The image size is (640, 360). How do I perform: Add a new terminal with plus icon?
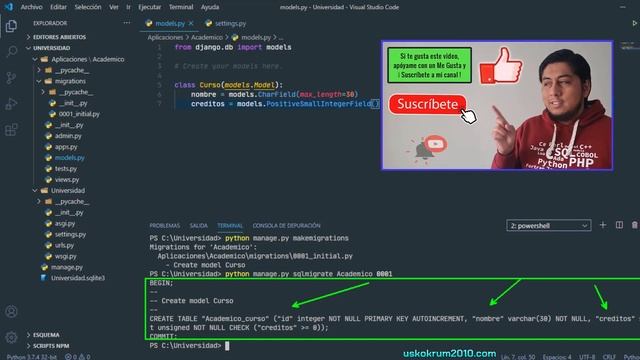coord(602,225)
